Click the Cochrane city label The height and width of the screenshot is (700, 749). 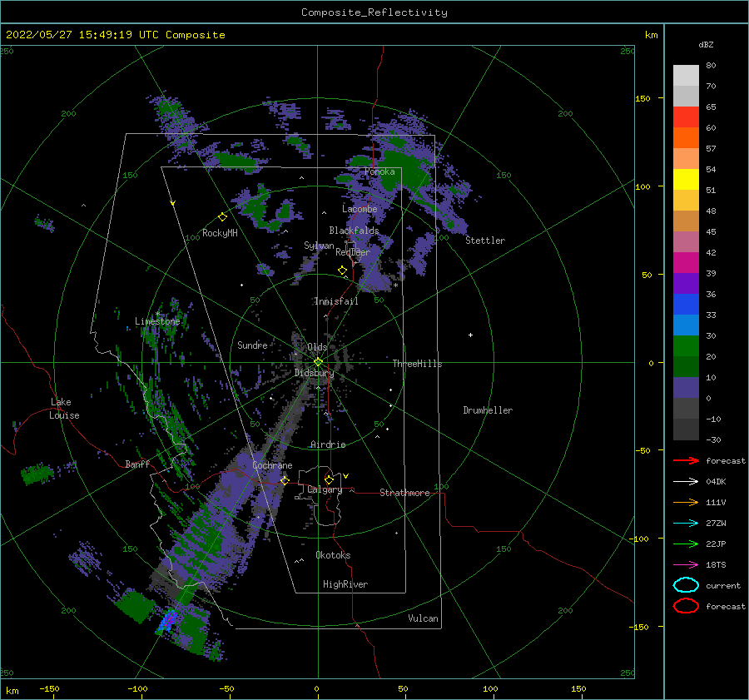(x=272, y=465)
